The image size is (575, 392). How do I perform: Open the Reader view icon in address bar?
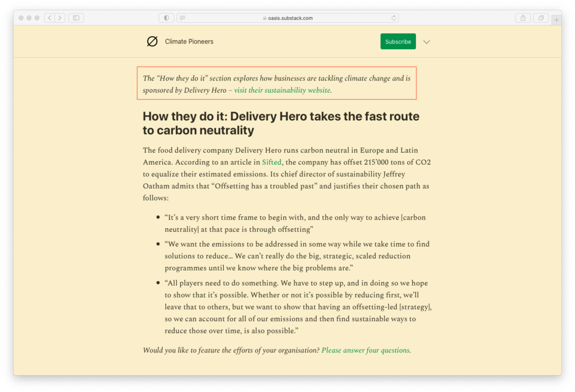pos(183,18)
